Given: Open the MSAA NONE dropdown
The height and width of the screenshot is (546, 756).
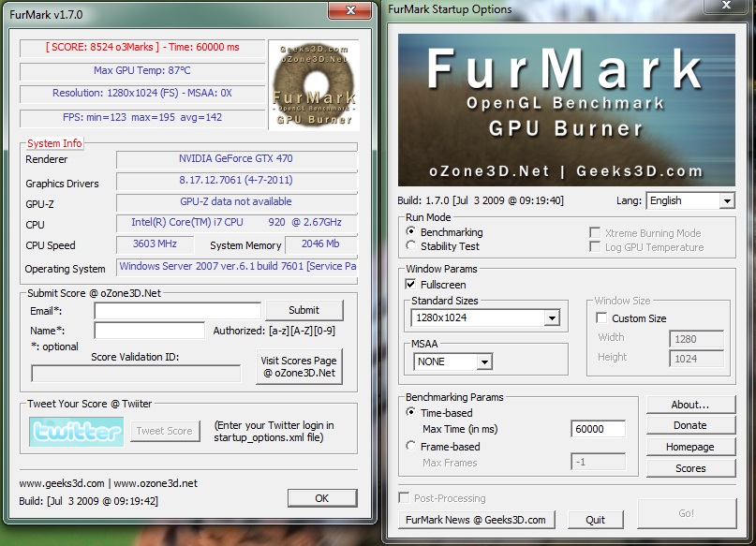Looking at the screenshot, I should (452, 362).
